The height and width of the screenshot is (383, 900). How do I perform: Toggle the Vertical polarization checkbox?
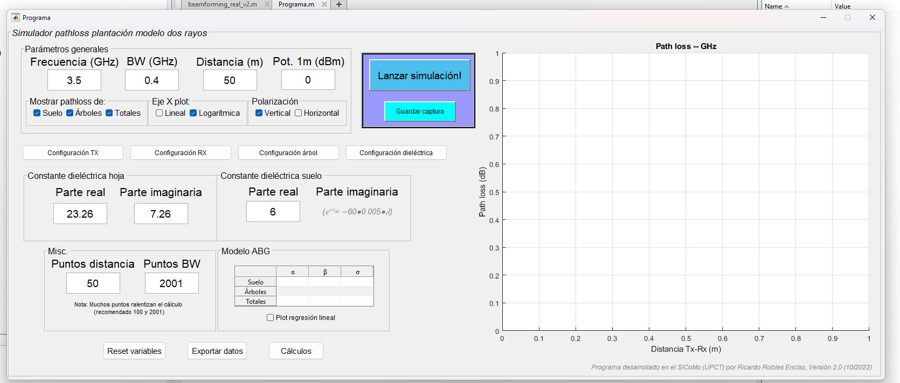click(259, 113)
